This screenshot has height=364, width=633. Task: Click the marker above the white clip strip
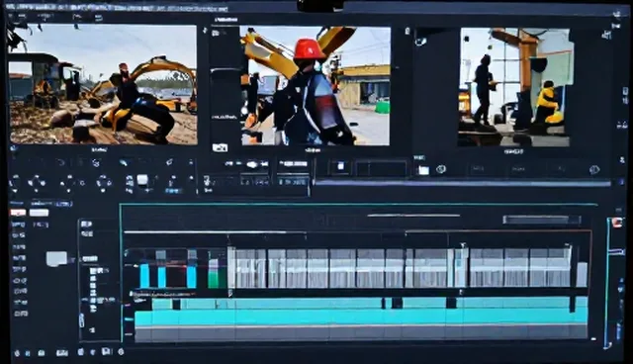(463, 245)
